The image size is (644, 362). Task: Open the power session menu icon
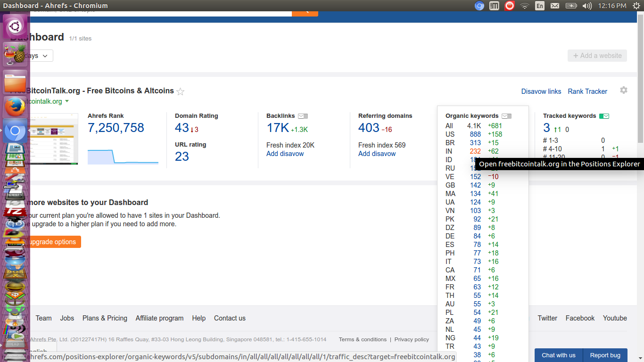pyautogui.click(x=636, y=6)
